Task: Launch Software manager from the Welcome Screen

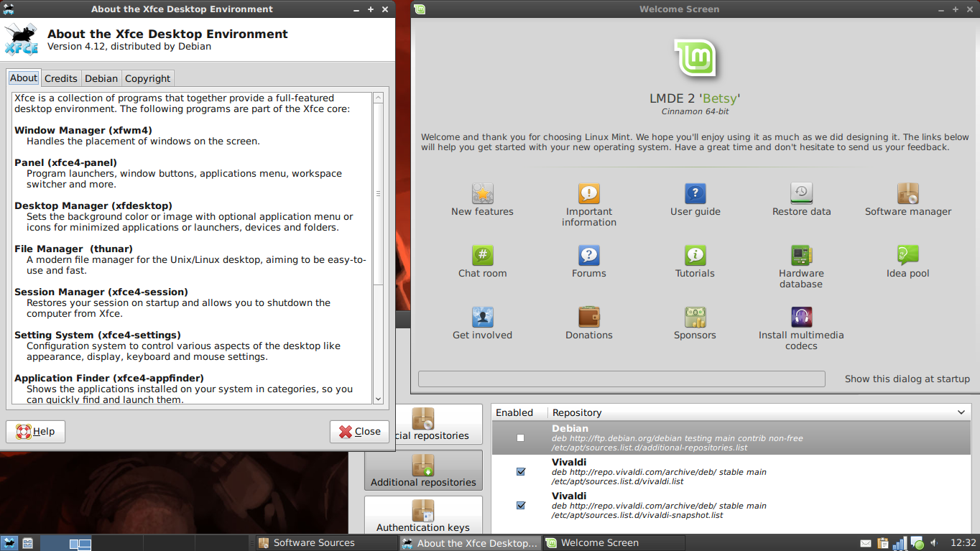Action: click(x=907, y=193)
